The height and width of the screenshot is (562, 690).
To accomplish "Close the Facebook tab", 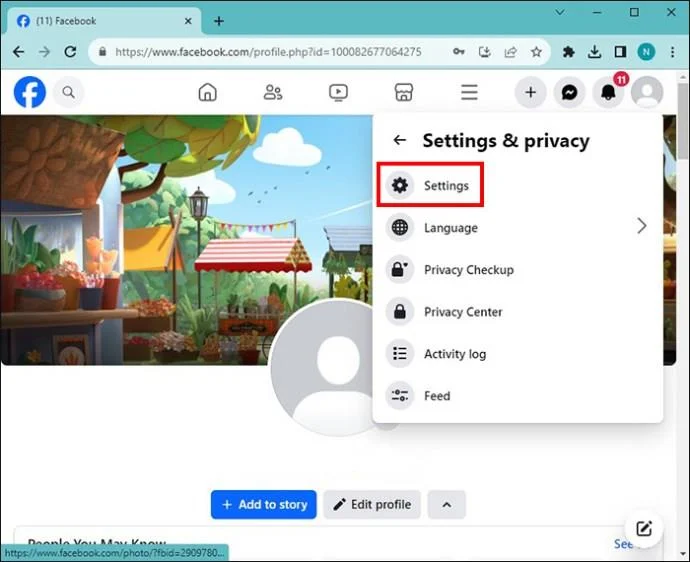I will [x=188, y=21].
